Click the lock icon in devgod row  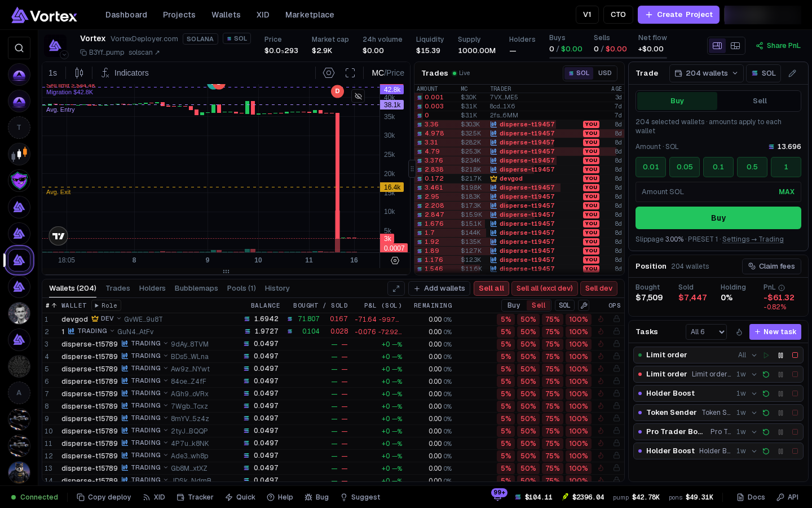coord(616,319)
